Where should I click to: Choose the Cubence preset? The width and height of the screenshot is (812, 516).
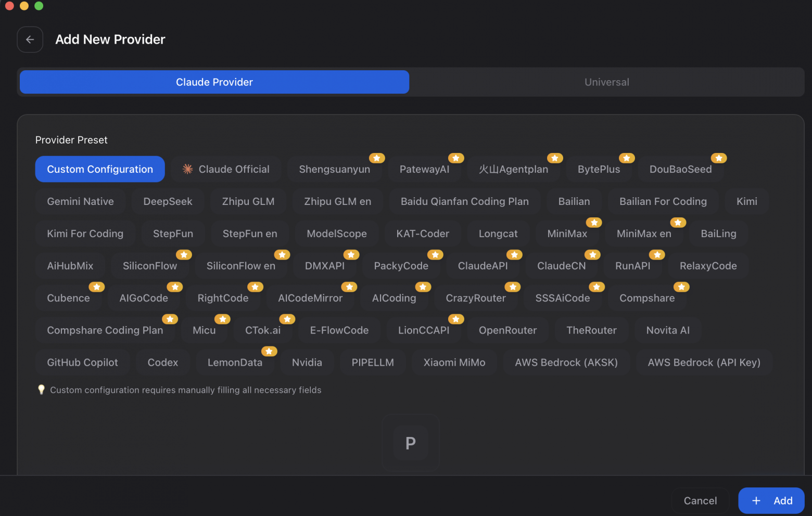pos(68,298)
